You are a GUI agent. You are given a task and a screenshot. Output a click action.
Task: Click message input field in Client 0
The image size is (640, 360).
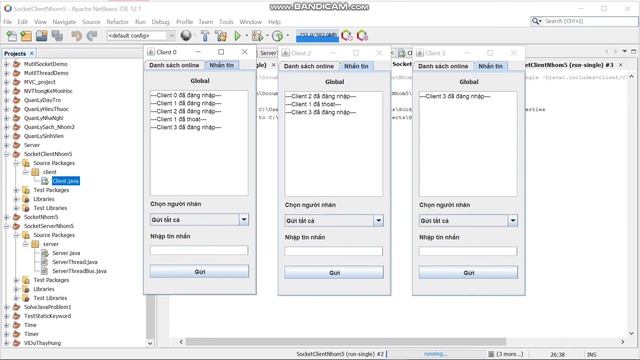[199, 250]
